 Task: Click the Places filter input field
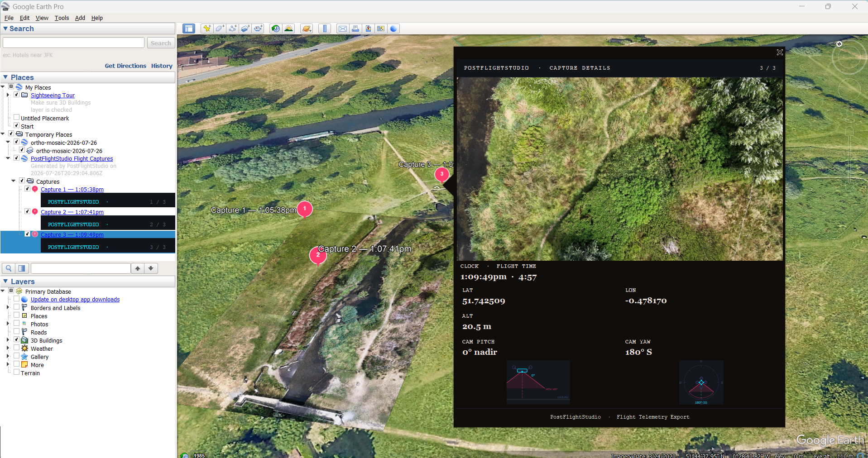(81, 268)
